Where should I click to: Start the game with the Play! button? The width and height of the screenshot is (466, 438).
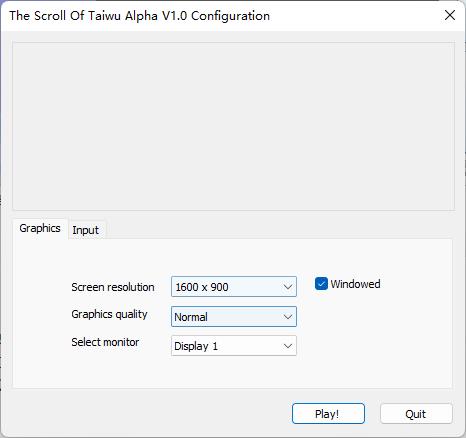pyautogui.click(x=328, y=414)
